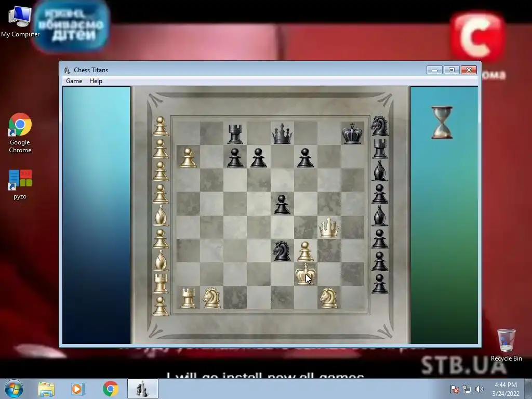Select the black pawn on d7
The width and height of the screenshot is (532, 399).
click(258, 157)
